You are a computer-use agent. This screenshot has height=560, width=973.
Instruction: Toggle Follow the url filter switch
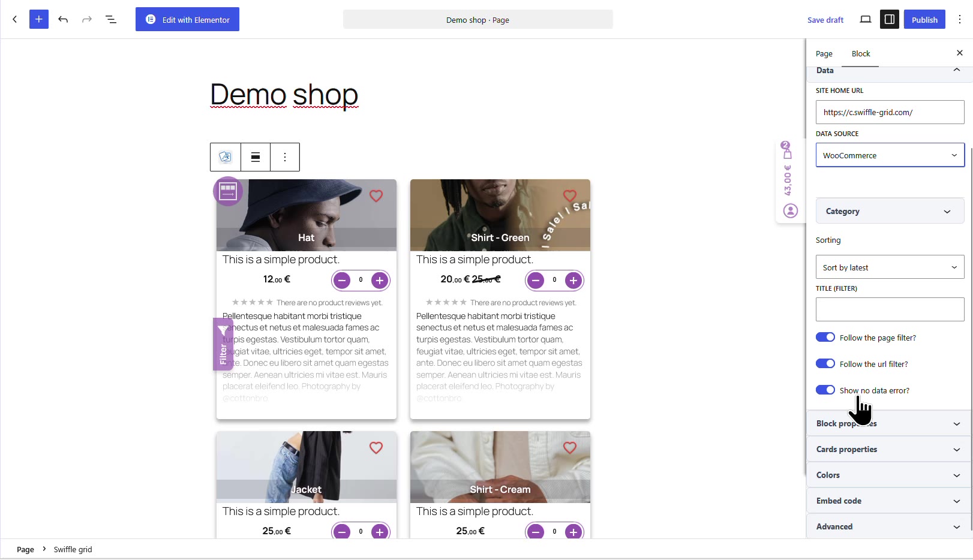tap(825, 364)
